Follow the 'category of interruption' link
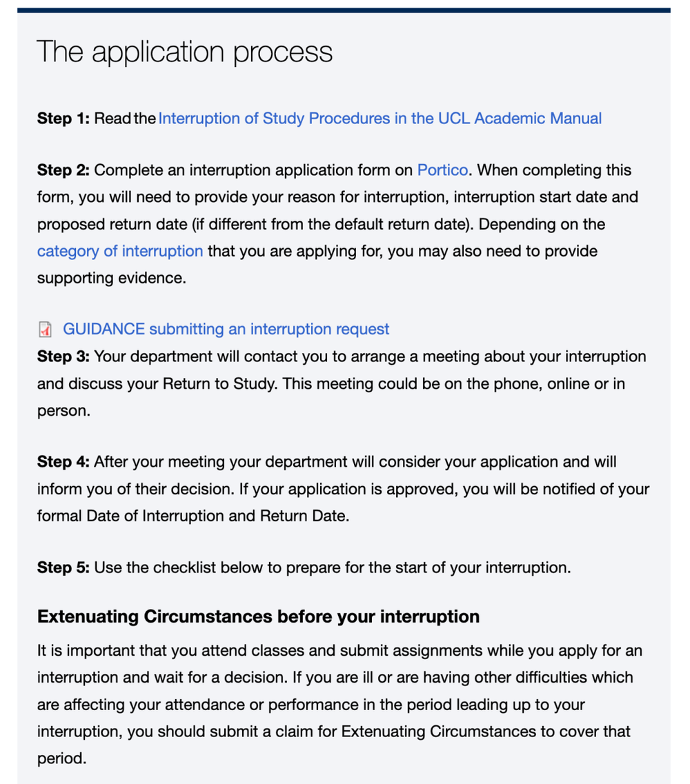This screenshot has width=690, height=784. 120,251
